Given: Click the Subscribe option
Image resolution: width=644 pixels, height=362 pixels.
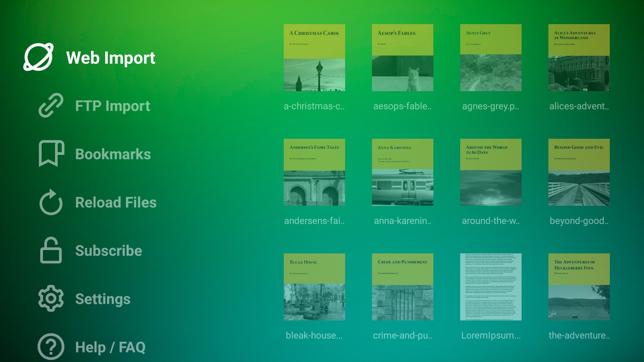Looking at the screenshot, I should [x=108, y=250].
